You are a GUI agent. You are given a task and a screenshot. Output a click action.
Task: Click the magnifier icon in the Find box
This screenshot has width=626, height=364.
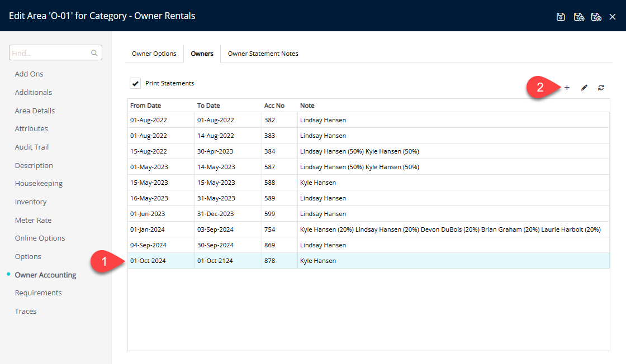coord(94,53)
